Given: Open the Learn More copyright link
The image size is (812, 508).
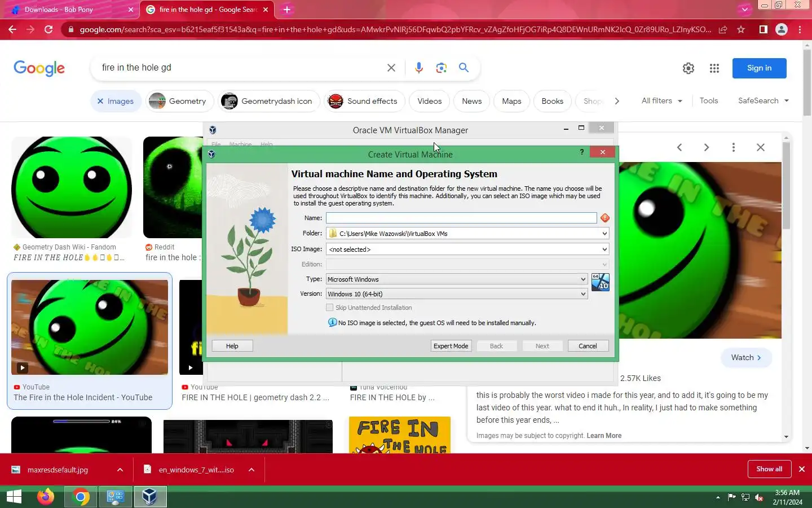Looking at the screenshot, I should 604,436.
